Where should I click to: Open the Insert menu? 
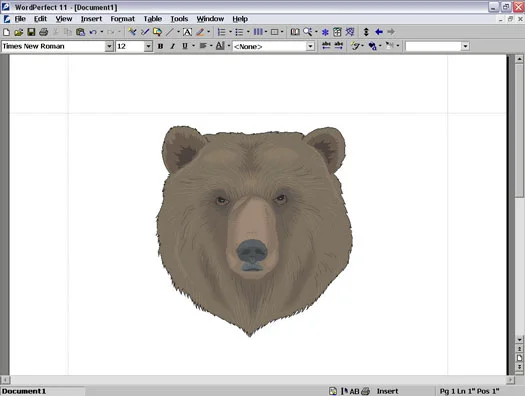pyautogui.click(x=91, y=19)
